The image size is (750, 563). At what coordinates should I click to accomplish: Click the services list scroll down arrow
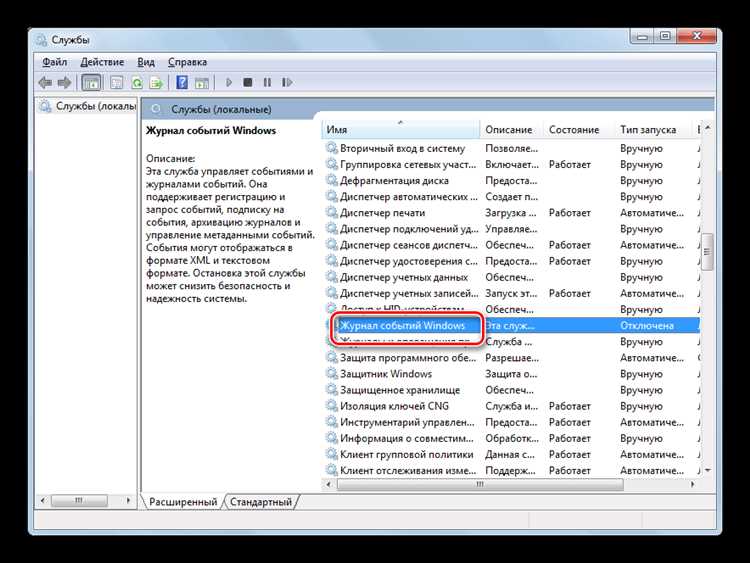(707, 471)
